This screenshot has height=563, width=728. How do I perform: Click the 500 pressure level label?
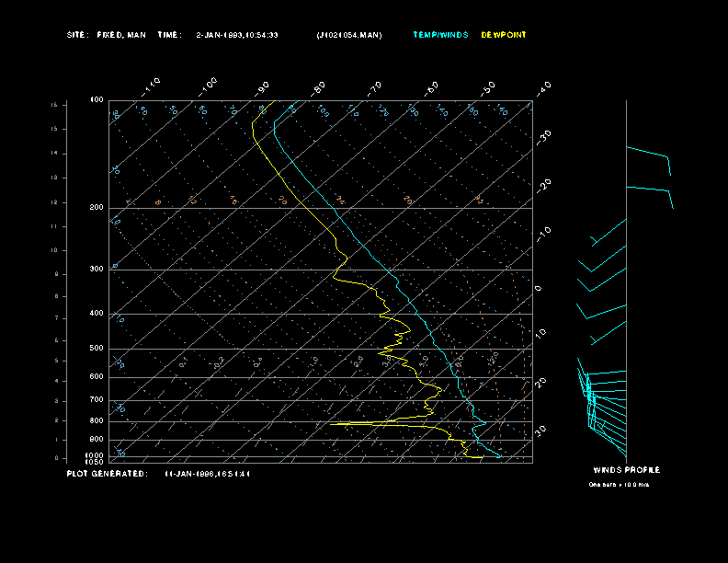[x=97, y=349]
